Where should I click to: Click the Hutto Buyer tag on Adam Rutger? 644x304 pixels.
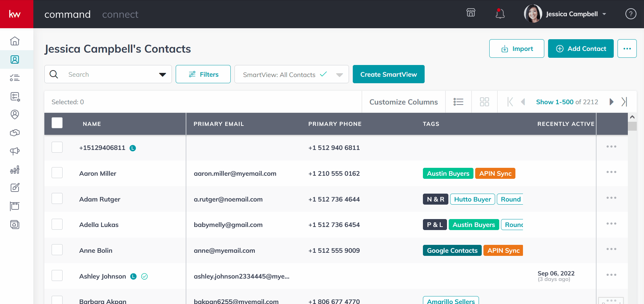coord(472,199)
